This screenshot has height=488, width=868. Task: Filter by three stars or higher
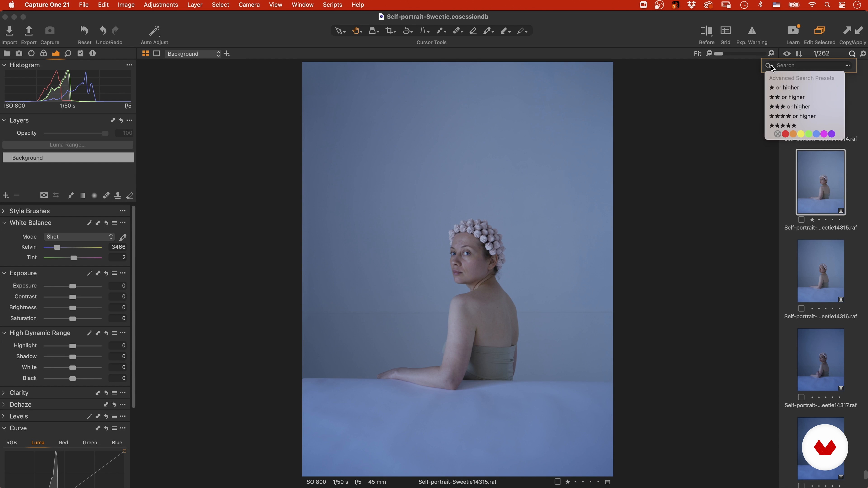790,107
